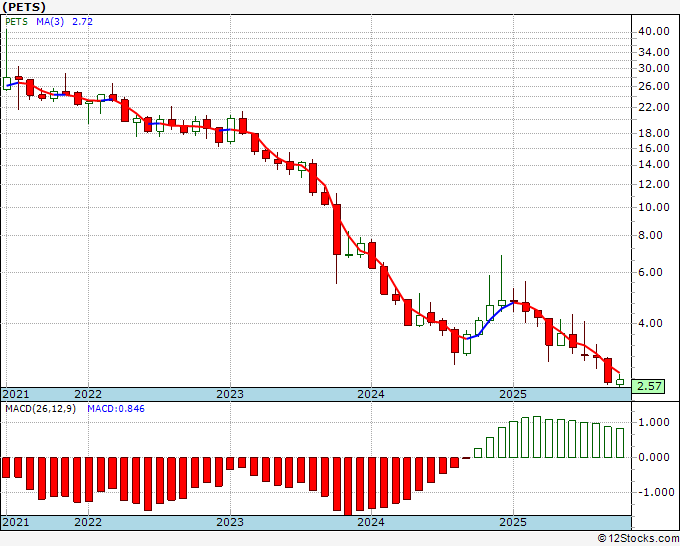The image size is (680, 546).
Task: Click the 8.00 price axis label
Action: pos(651,235)
